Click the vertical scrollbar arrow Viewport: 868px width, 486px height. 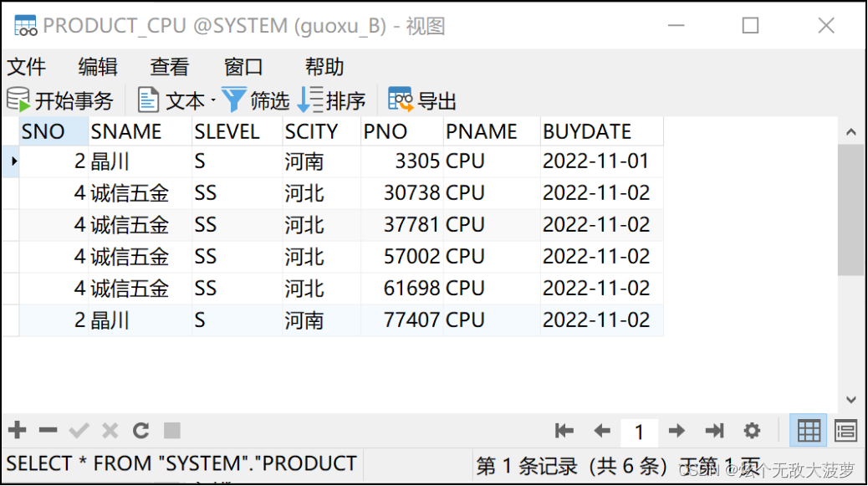point(851,130)
